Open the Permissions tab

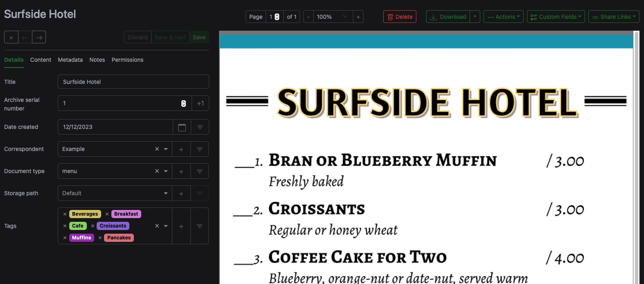tap(127, 60)
